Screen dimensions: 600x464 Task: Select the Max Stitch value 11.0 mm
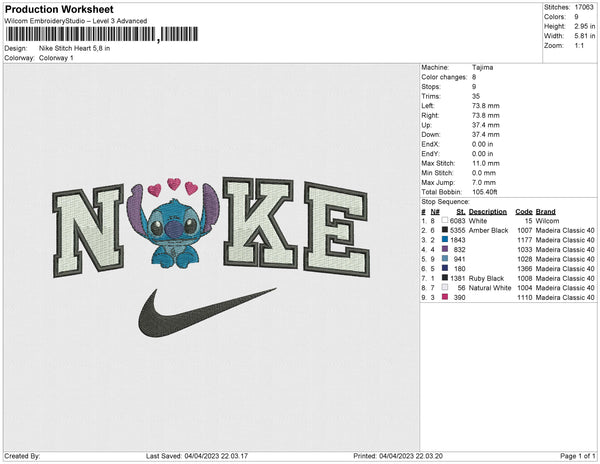486,163
